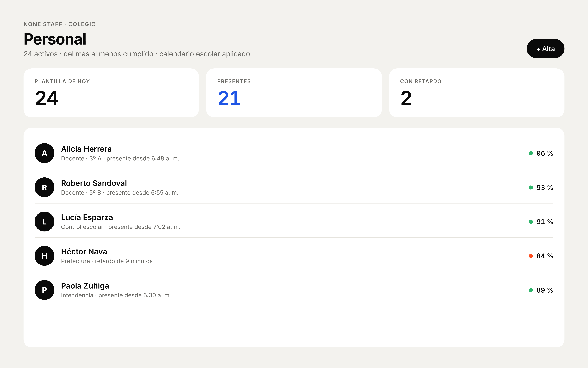
Task: Click Héctor Nava's H avatar
Action: pyautogui.click(x=44, y=256)
